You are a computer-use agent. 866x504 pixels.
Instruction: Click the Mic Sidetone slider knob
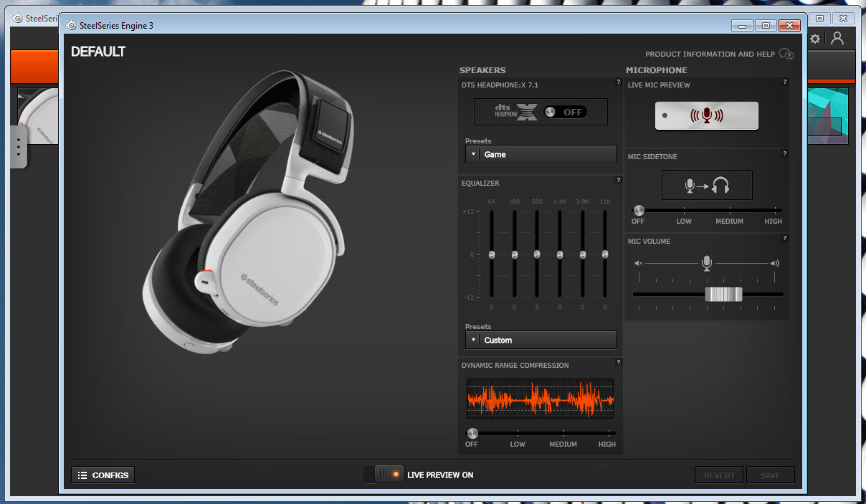click(639, 210)
